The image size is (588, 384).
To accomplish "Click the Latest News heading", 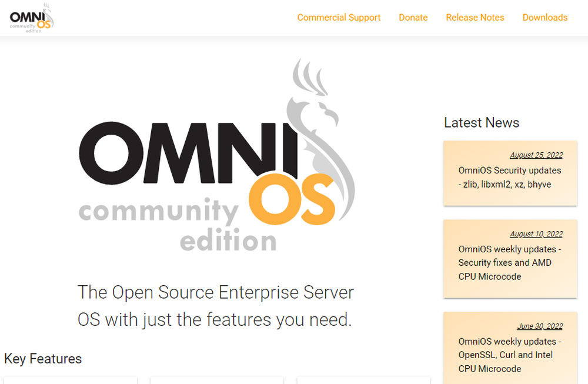I will (482, 123).
